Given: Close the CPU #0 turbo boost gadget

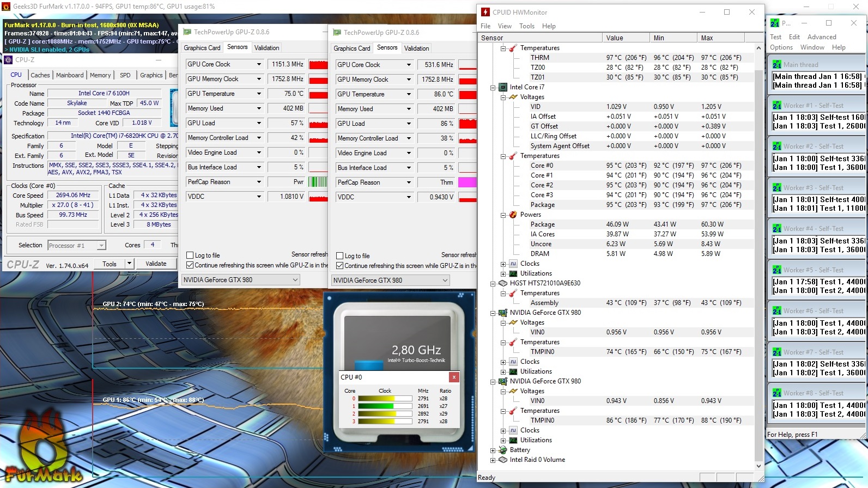Looking at the screenshot, I should [454, 377].
